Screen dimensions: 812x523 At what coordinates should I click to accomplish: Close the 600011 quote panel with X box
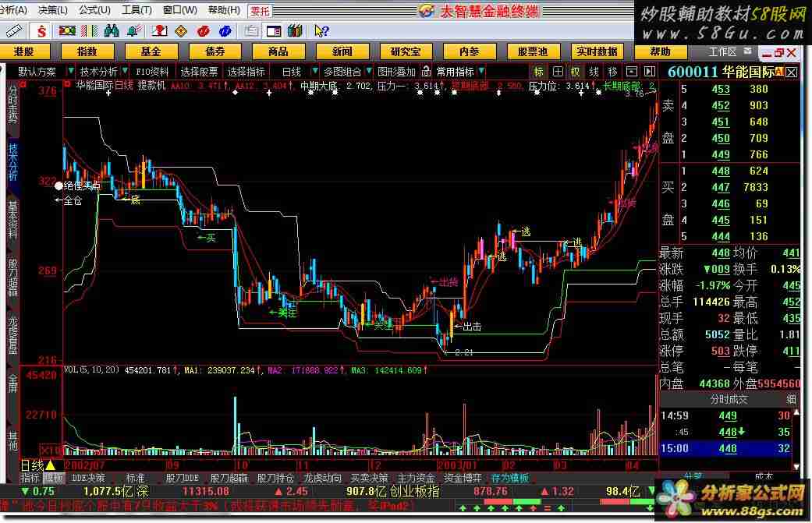(791, 72)
